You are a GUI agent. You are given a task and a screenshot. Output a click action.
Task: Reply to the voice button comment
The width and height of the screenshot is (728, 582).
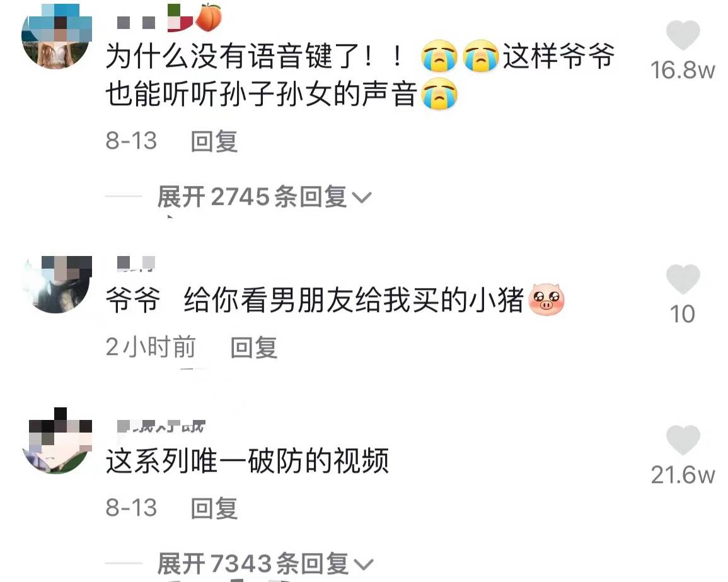pos(214,141)
